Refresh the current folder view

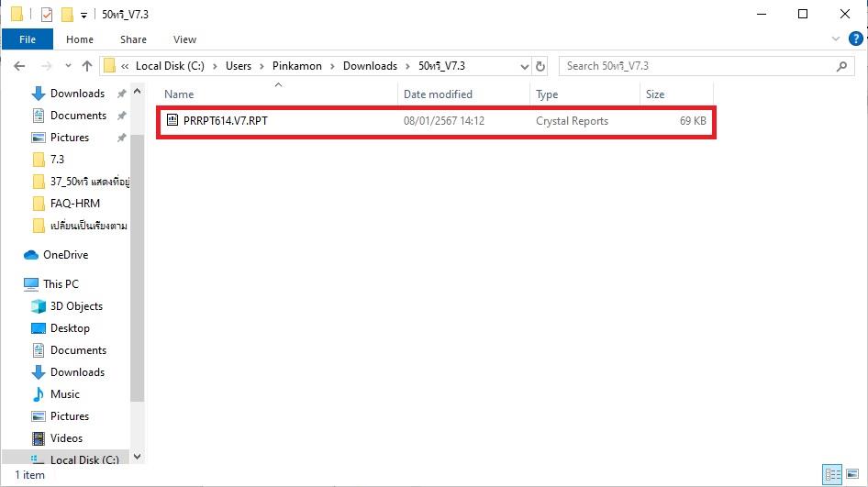pyautogui.click(x=540, y=66)
